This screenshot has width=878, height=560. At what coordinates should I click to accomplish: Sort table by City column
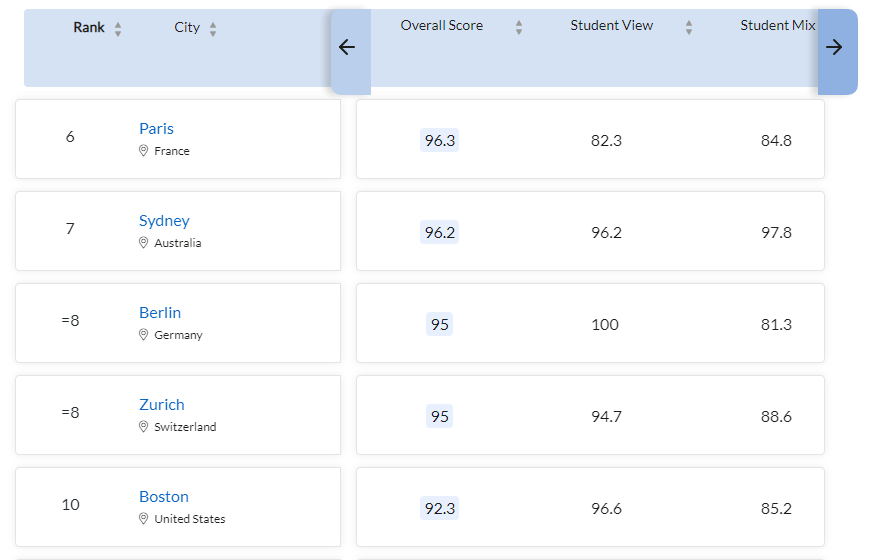(x=213, y=29)
